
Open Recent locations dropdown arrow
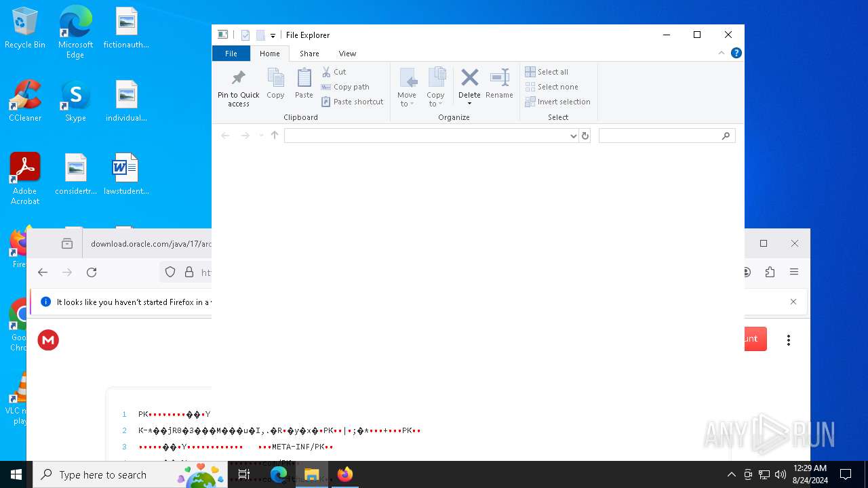click(261, 136)
